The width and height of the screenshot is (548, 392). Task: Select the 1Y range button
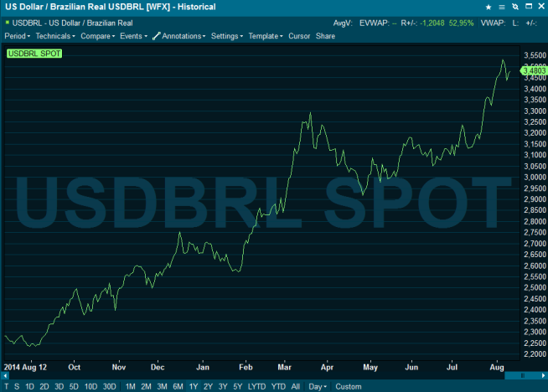click(x=194, y=386)
